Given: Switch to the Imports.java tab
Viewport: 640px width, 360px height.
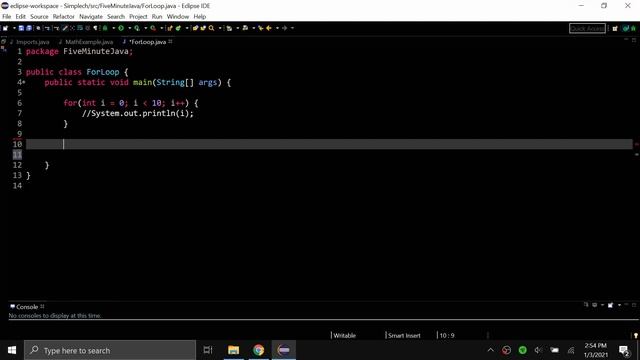Looking at the screenshot, I should tap(29, 42).
